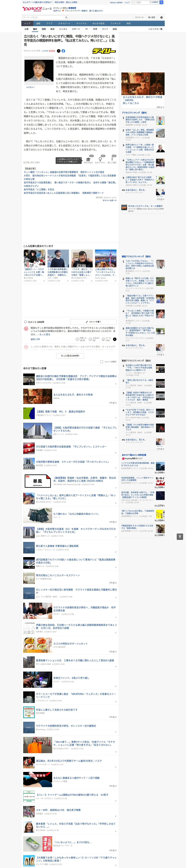Click the pencil コメントを書く button
The width and height of the screenshot is (186, 868).
click(x=93, y=322)
